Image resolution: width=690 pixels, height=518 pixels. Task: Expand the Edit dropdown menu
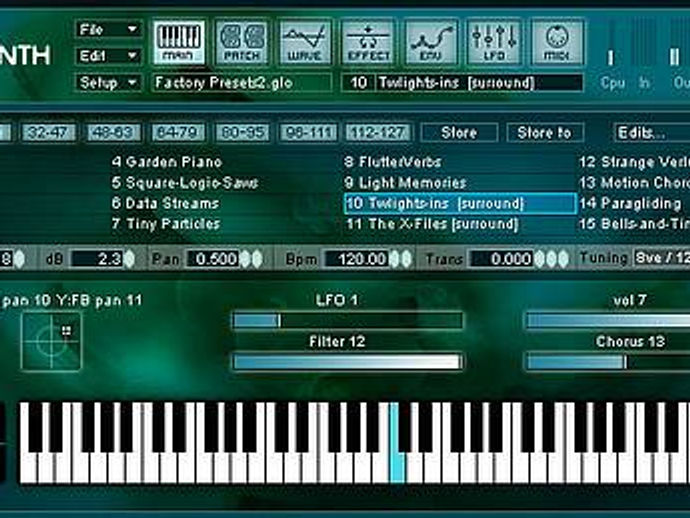(108, 56)
